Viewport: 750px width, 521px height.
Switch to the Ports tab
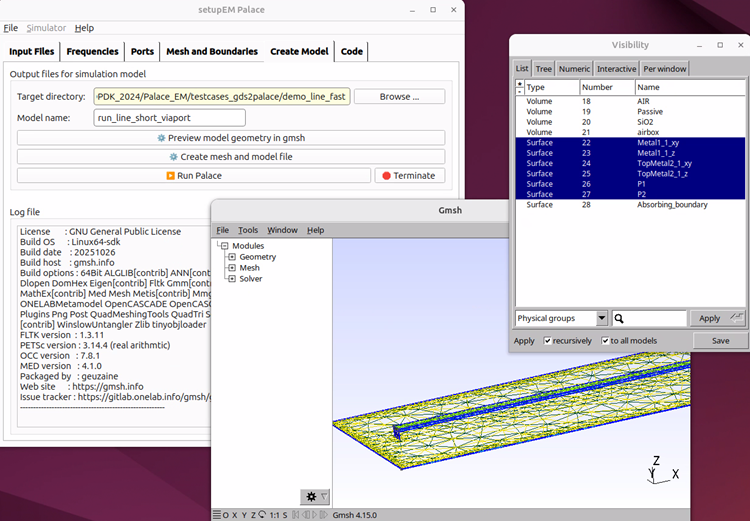142,51
